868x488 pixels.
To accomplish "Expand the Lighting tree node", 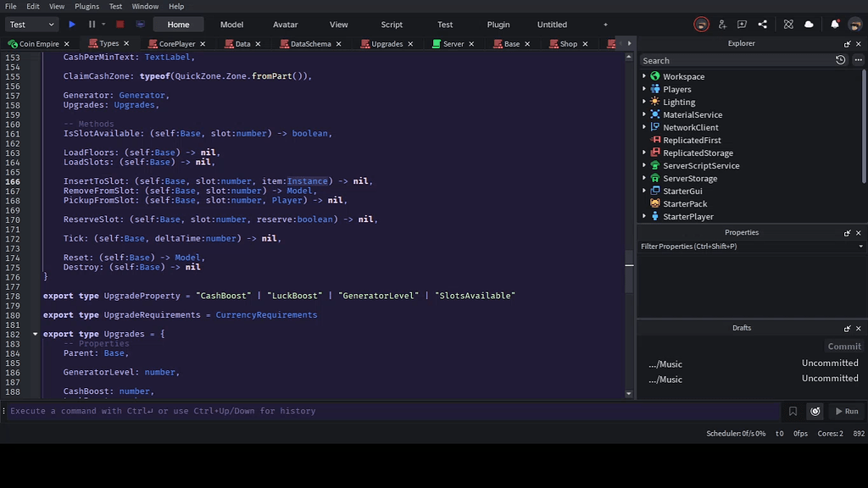I will 644,102.
